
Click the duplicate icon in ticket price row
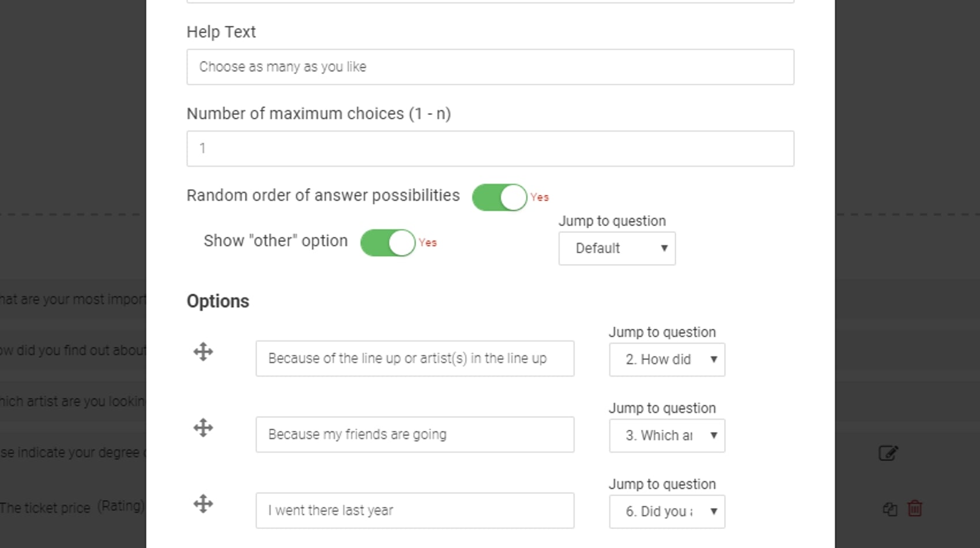tap(890, 509)
